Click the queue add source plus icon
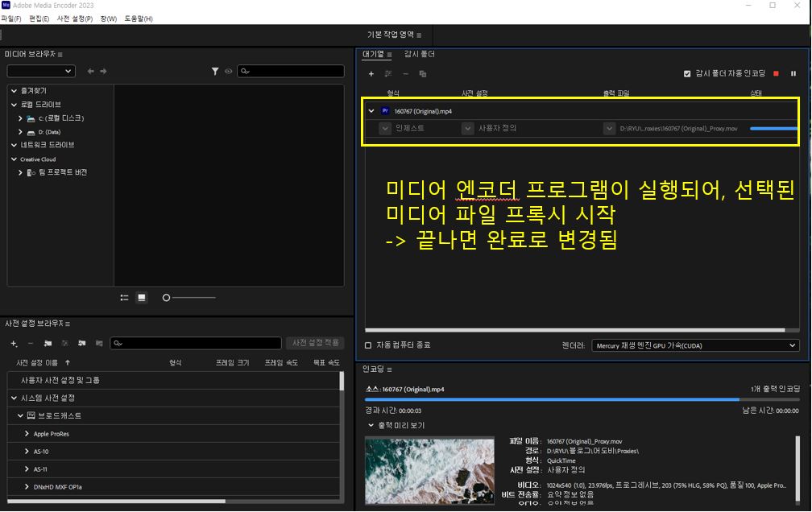The image size is (812, 512). [x=371, y=74]
